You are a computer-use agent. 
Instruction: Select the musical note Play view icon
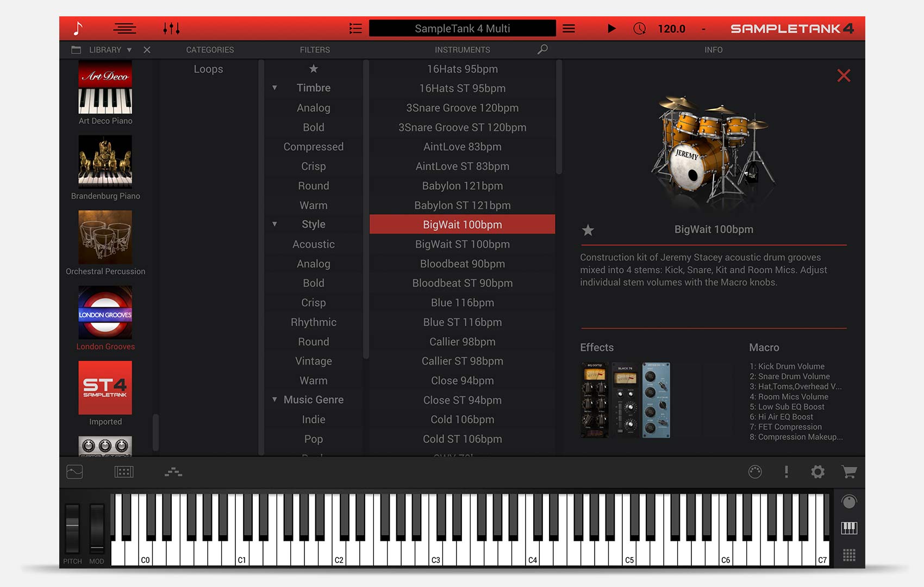pos(78,28)
